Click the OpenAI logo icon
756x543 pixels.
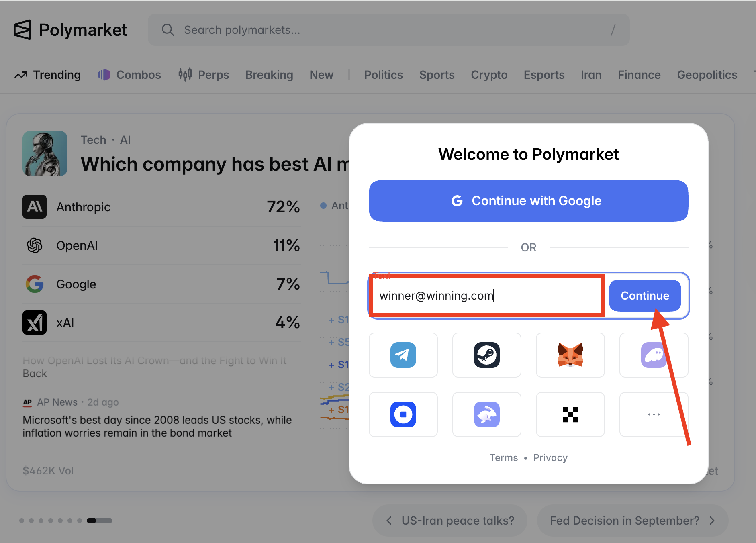35,245
